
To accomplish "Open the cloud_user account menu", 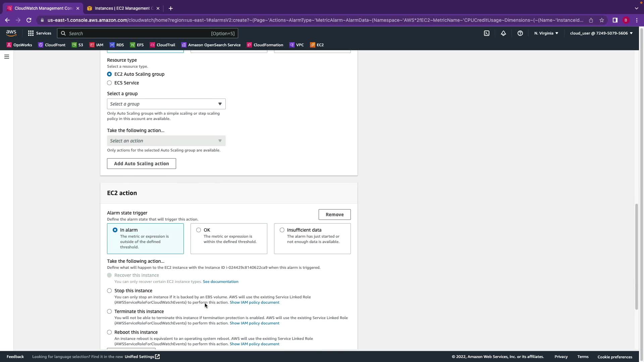I will 601,33.
